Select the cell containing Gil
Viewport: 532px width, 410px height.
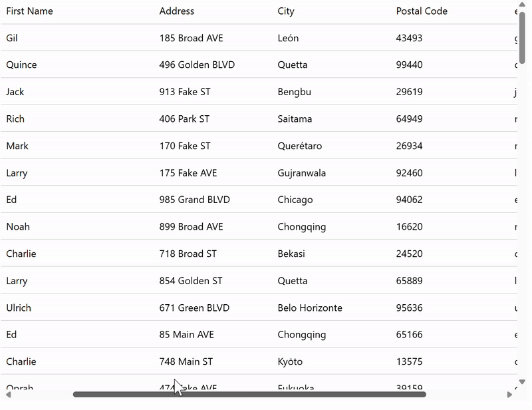coord(12,38)
